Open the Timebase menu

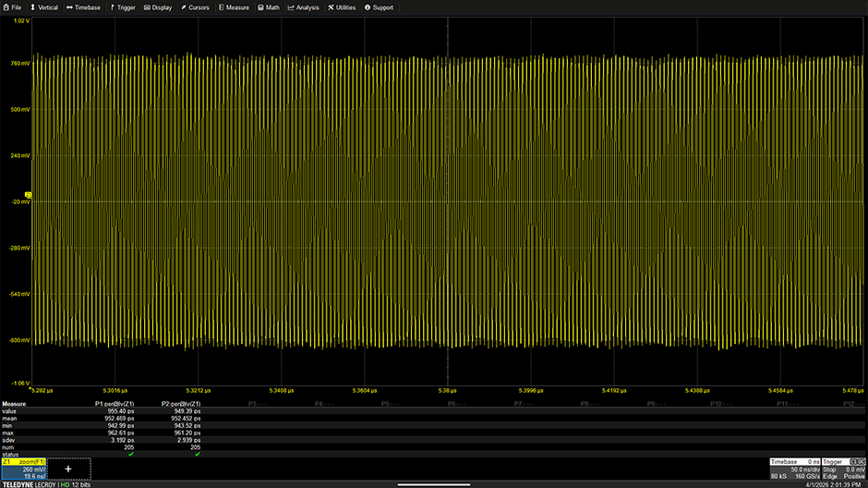84,7
